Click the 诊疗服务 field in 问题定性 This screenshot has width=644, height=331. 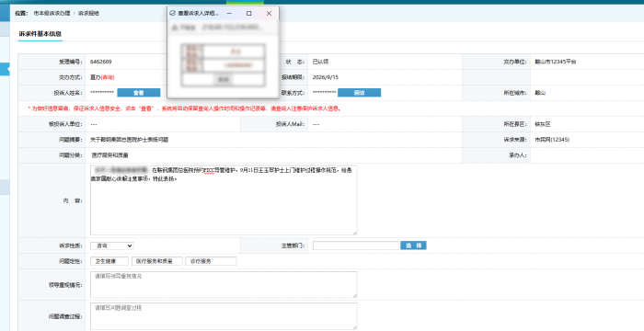(211, 261)
